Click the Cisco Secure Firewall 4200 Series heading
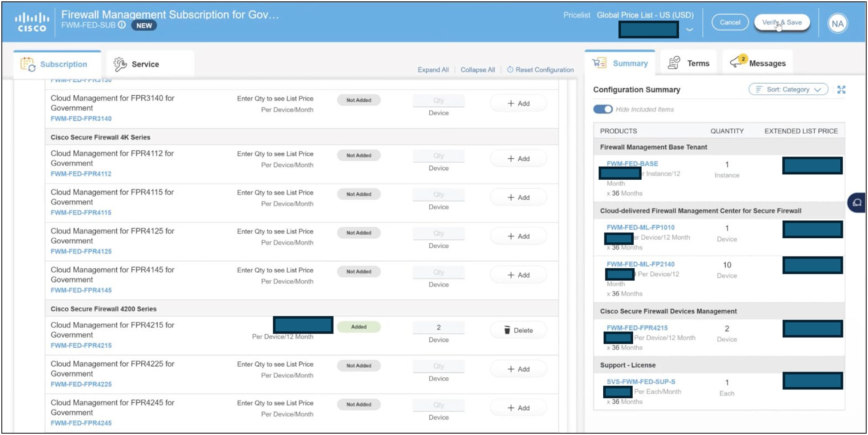The image size is (868, 435). (103, 309)
